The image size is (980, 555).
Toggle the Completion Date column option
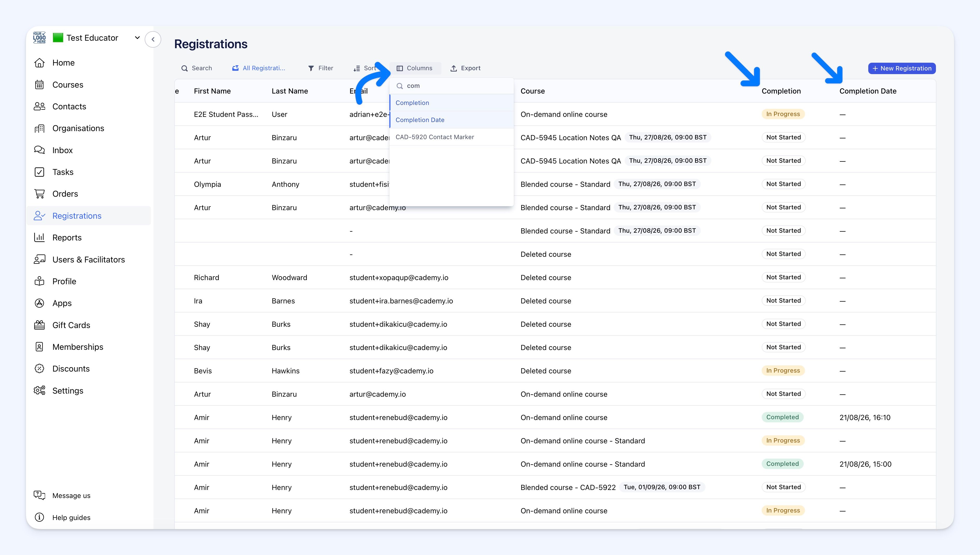coord(451,120)
